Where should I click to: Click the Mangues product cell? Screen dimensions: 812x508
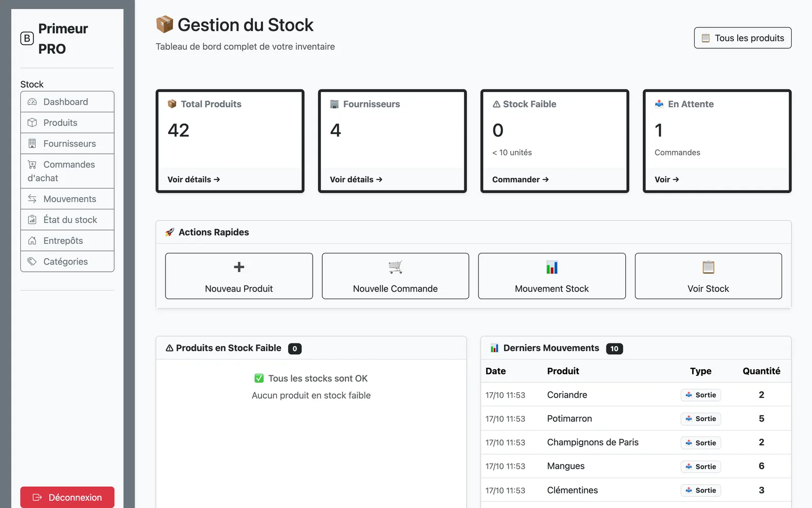click(566, 466)
